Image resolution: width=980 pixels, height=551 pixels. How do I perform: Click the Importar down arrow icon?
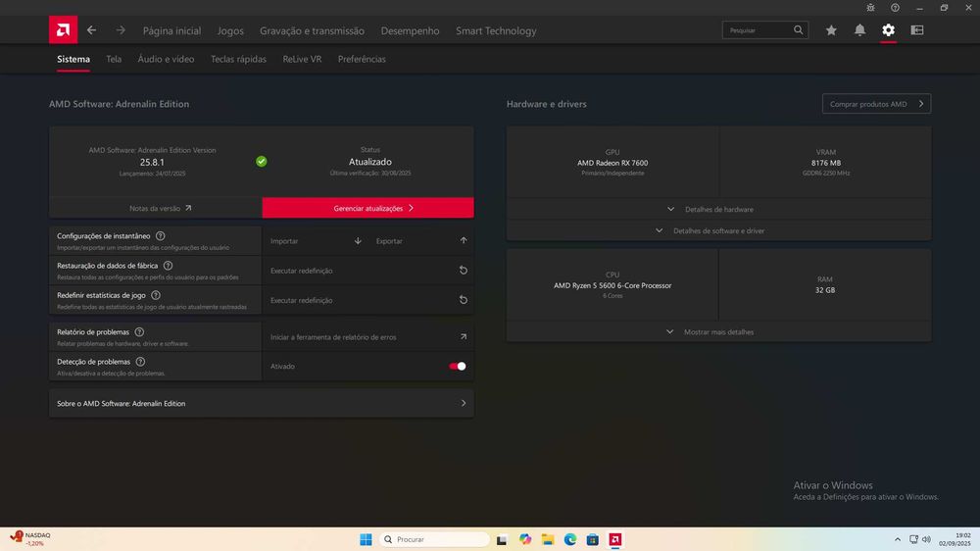[x=358, y=241]
